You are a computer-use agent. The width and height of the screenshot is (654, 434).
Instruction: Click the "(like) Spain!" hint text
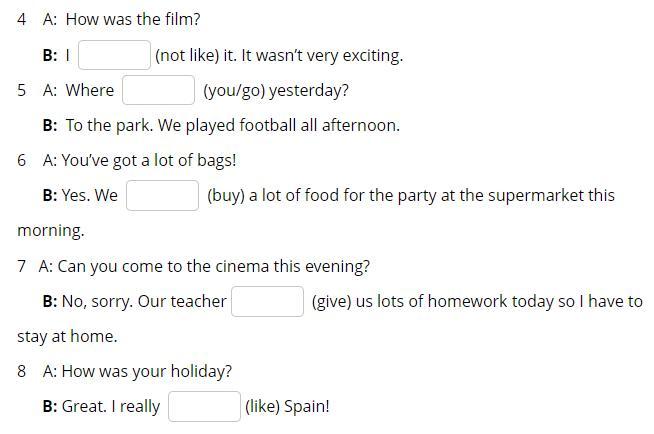click(x=287, y=406)
